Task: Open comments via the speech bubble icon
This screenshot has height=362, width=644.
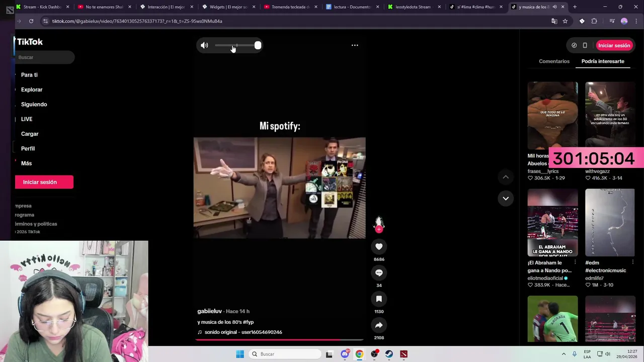Action: pos(379,273)
